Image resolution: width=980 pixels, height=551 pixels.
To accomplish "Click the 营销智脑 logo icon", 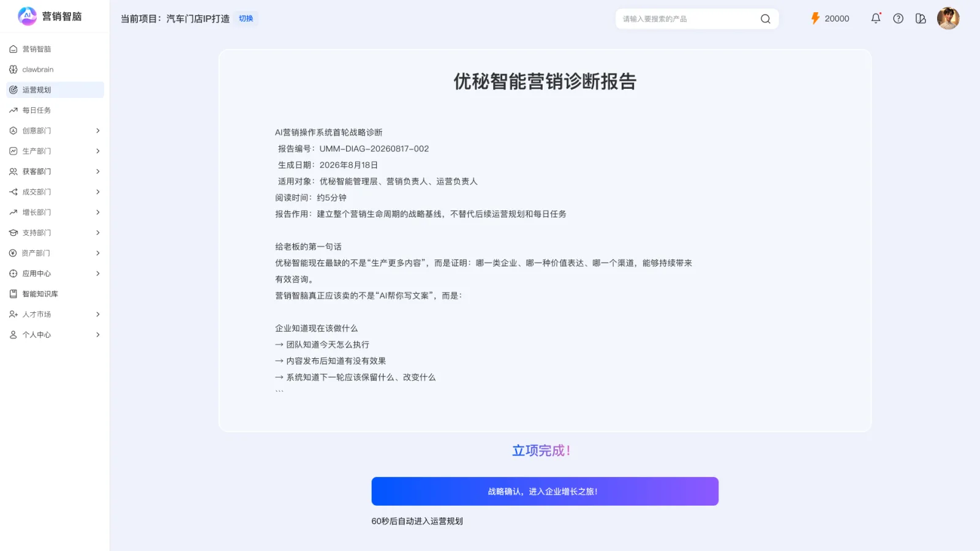I will (27, 16).
